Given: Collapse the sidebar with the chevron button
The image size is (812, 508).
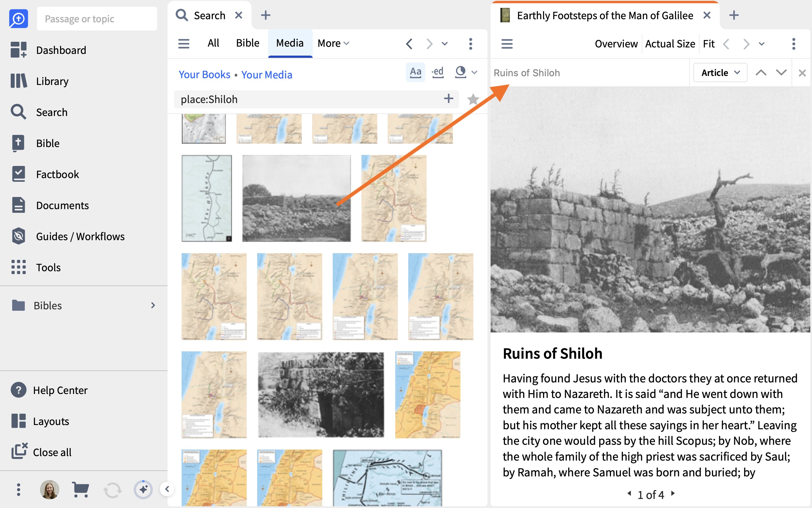Looking at the screenshot, I should pos(167,489).
